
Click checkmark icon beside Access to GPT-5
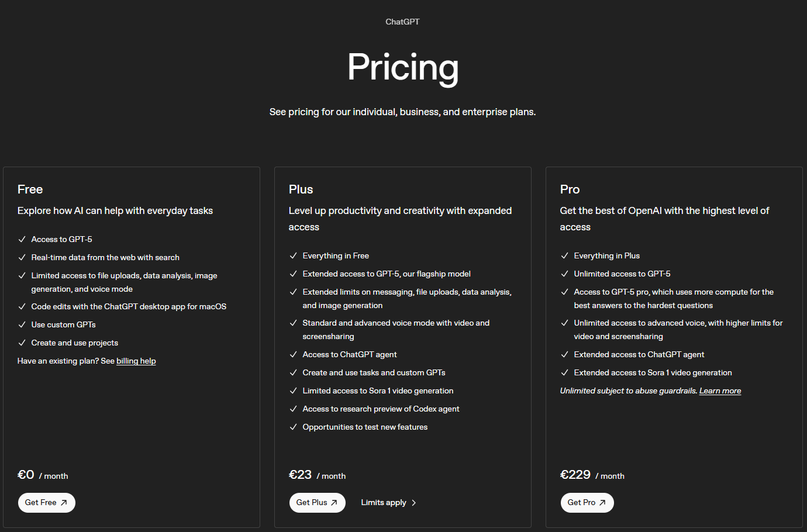(22, 240)
